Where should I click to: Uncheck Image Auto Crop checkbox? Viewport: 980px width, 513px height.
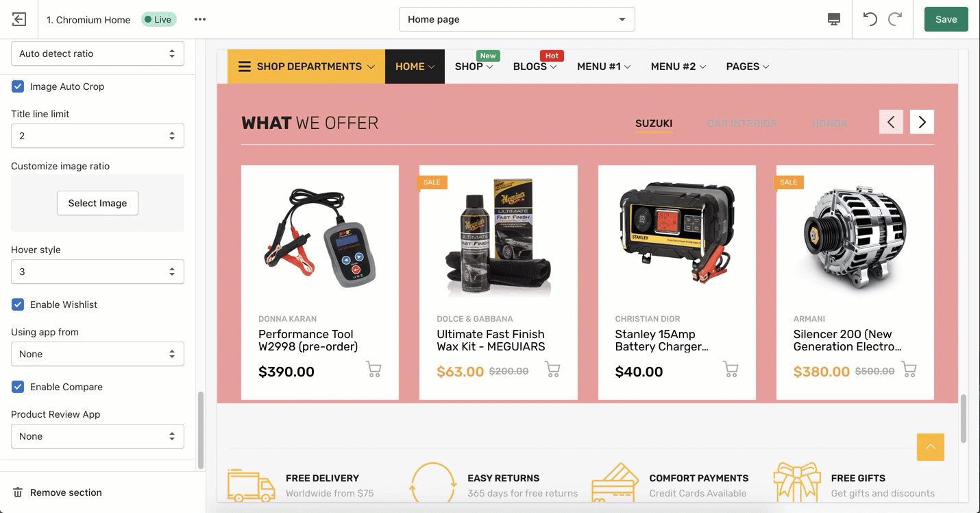click(18, 86)
